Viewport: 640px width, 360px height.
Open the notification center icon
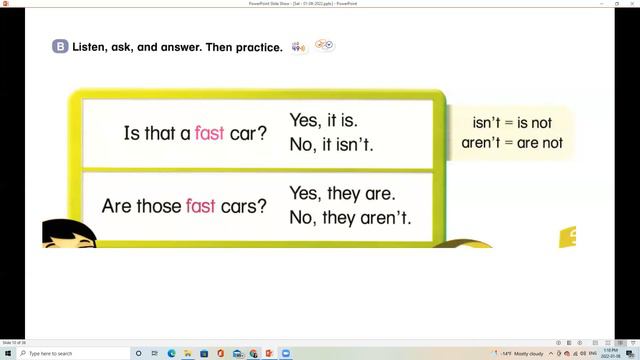630,353
